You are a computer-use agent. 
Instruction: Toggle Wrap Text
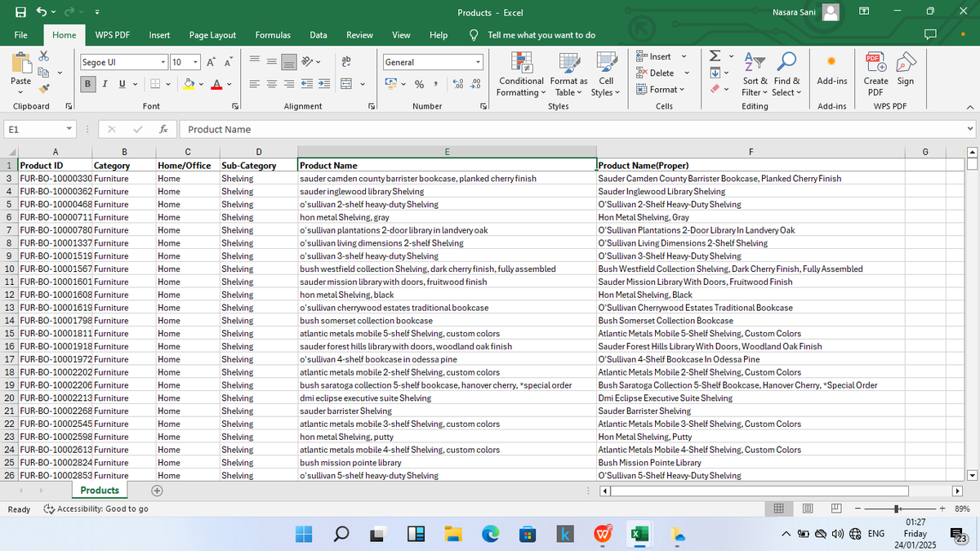coord(345,62)
